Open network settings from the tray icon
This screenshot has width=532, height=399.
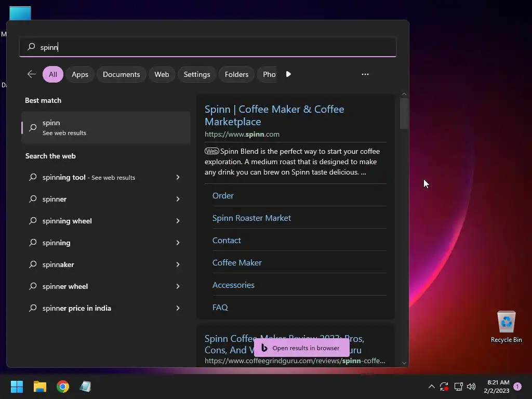pyautogui.click(x=458, y=387)
